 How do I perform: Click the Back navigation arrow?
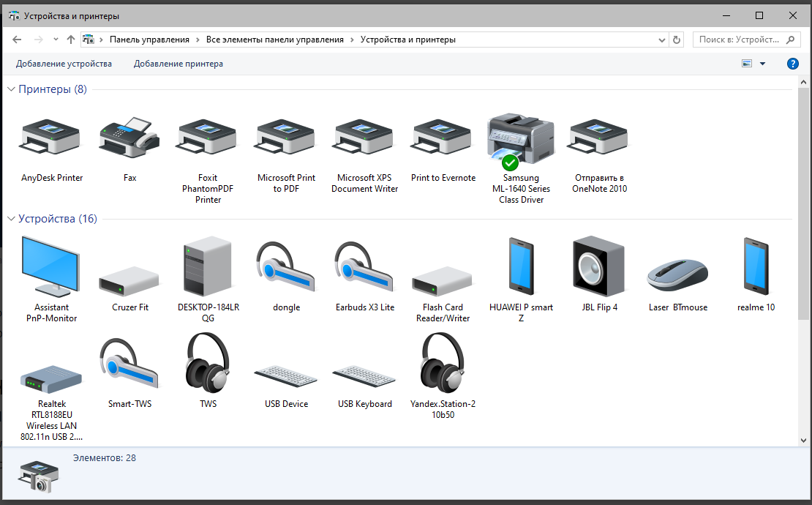[x=17, y=40]
